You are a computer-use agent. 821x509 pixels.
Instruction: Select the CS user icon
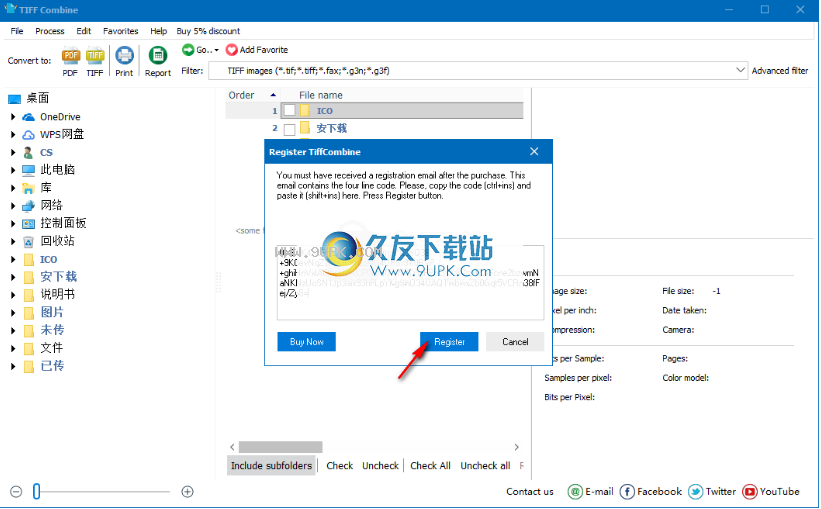click(28, 152)
